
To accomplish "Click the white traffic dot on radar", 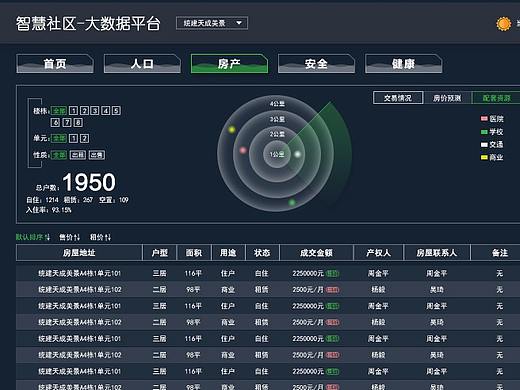I will coord(298,154).
